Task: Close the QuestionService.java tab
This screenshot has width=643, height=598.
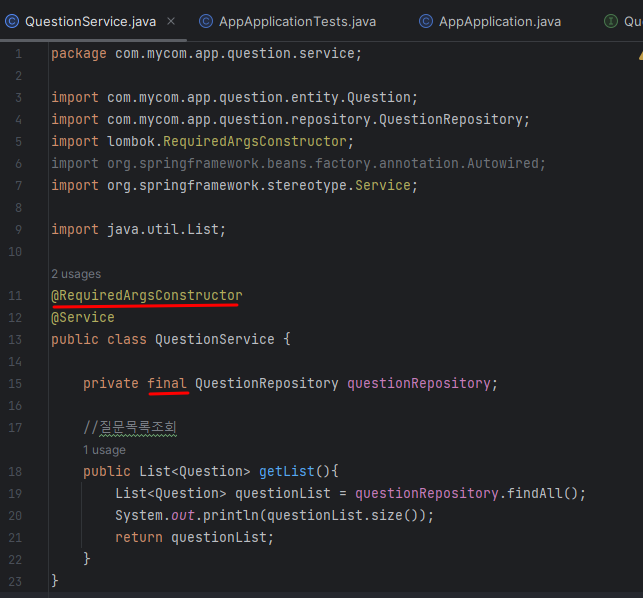Action: [x=171, y=21]
